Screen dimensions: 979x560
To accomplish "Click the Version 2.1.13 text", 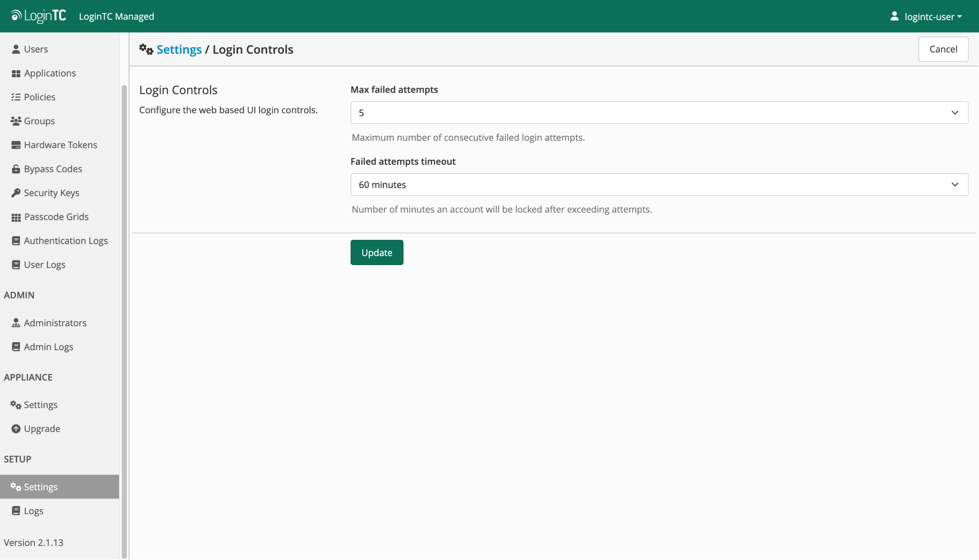I will (33, 543).
